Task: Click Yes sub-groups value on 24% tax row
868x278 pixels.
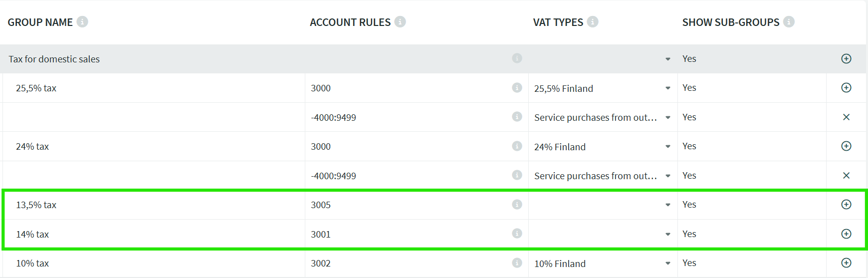Action: tap(689, 146)
